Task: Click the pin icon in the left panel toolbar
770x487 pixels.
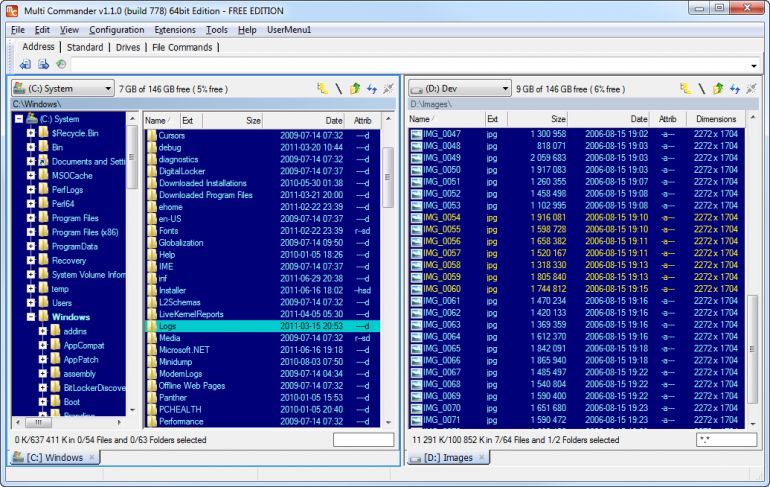Action: 388,89
